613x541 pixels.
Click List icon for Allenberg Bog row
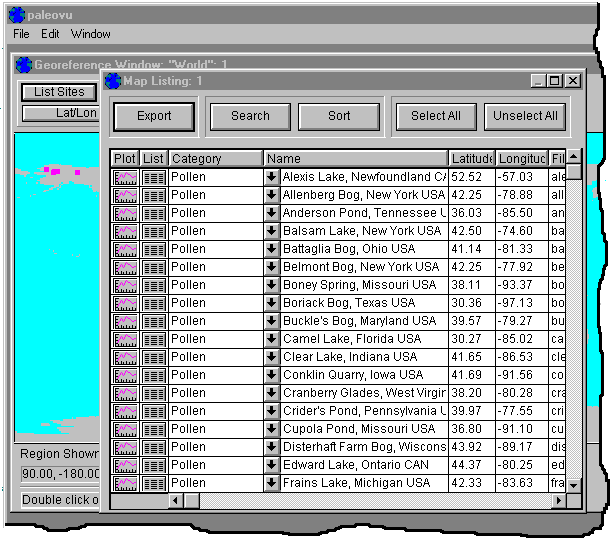point(154,195)
